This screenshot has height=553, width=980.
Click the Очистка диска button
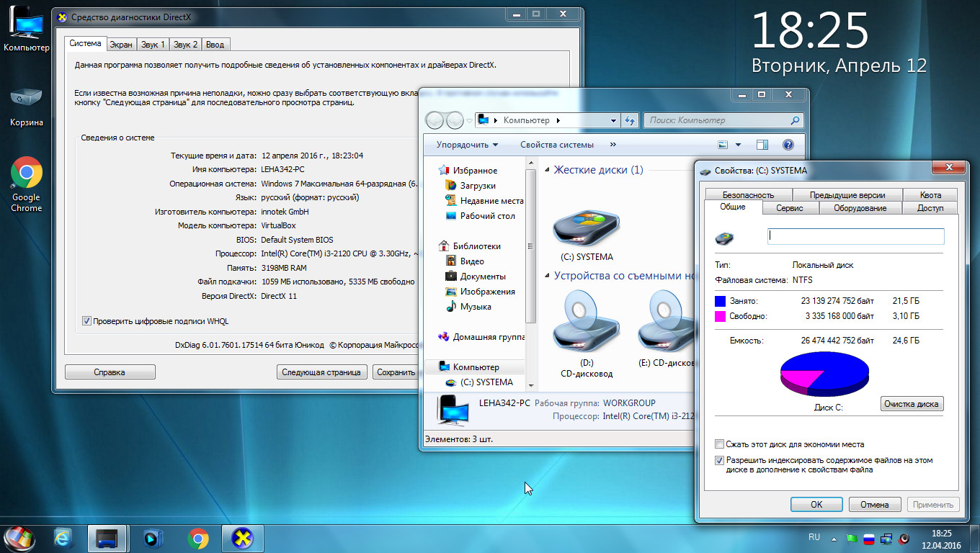912,404
